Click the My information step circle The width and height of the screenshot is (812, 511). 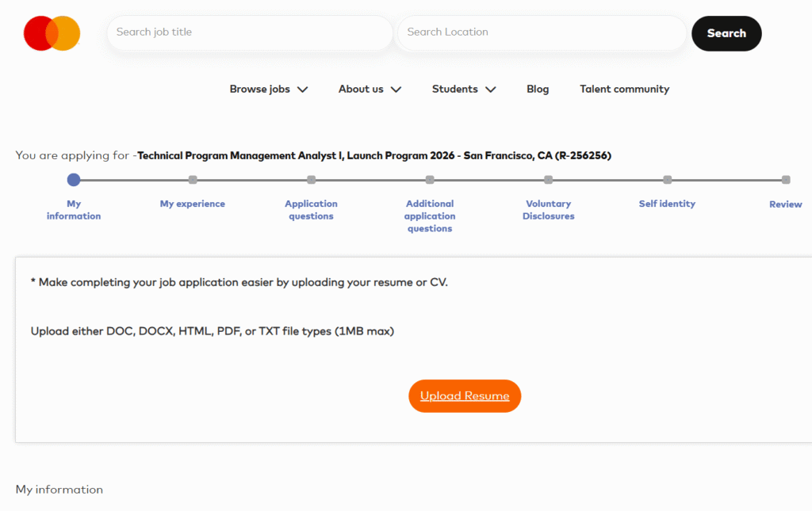pos(74,180)
